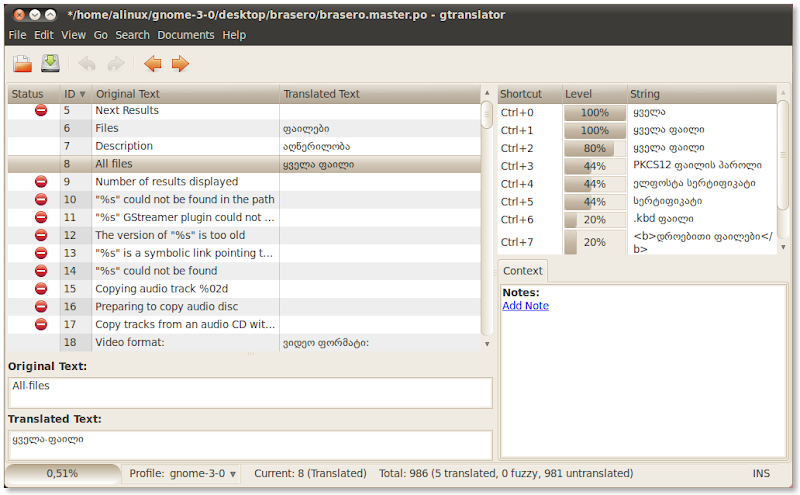Go to next message with orange right arrow
Viewport: 800px width, 495px height.
(180, 64)
